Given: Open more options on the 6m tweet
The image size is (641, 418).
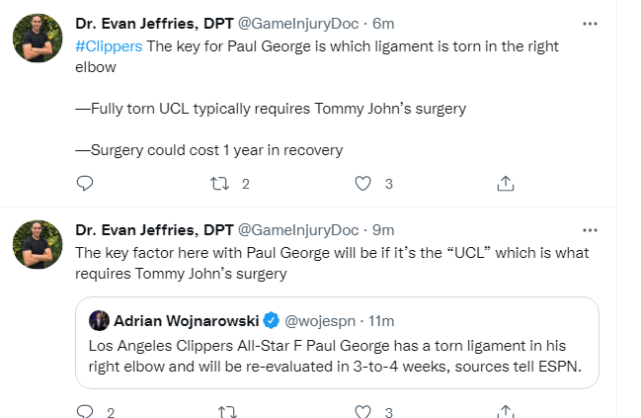Looking at the screenshot, I should [x=596, y=20].
